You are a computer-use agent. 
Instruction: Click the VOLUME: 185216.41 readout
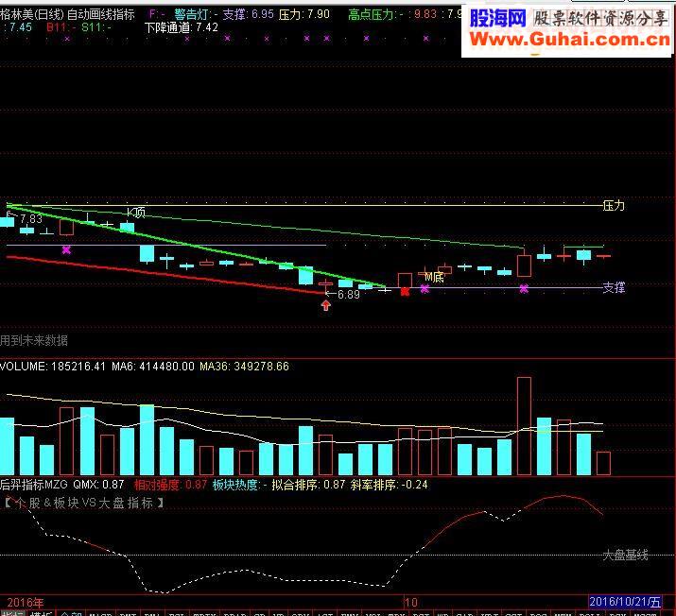click(x=53, y=367)
